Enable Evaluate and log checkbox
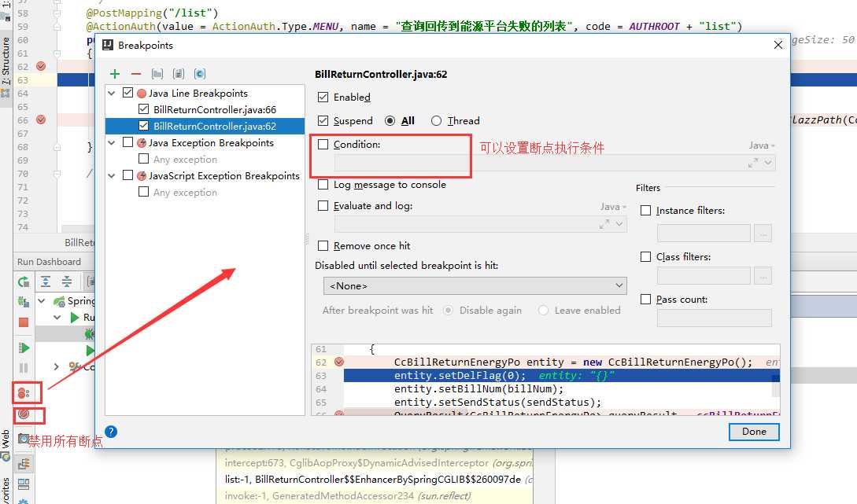 [323, 206]
